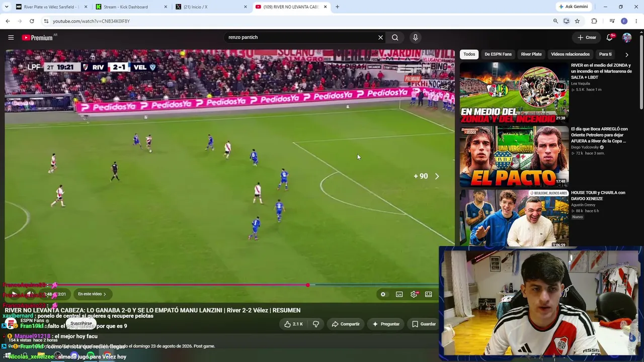Viewport: 644px width, 362px height.
Task: Expand 'En este video' chapters chip
Action: (x=92, y=294)
